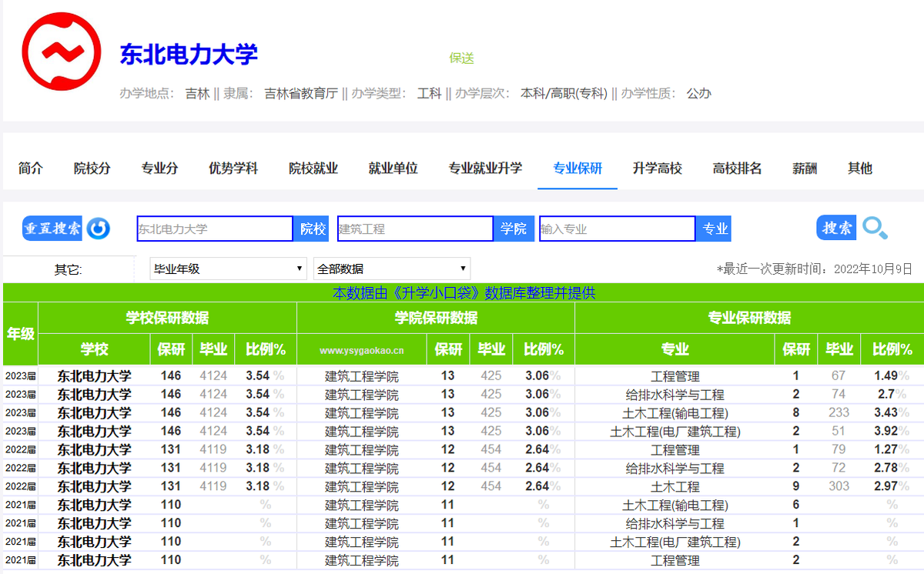924x574 pixels.
Task: Click the 303 graduate count cell
Action: (x=839, y=486)
